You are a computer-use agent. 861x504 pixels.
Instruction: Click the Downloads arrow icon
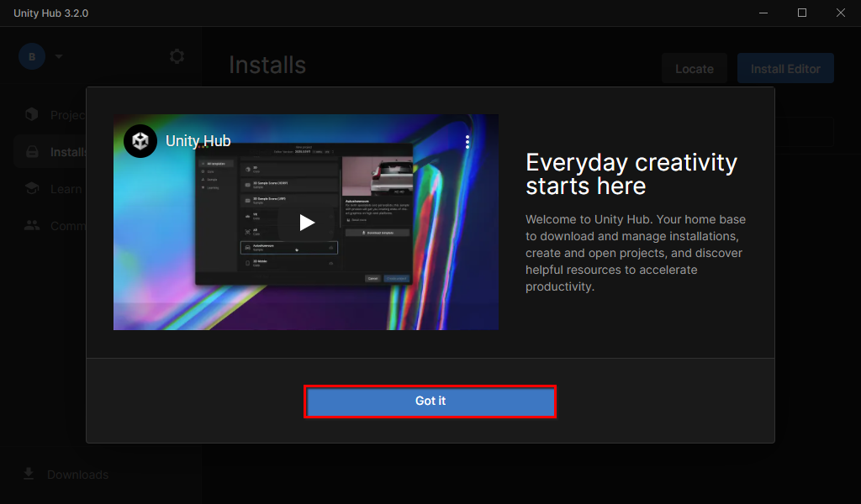click(29, 474)
